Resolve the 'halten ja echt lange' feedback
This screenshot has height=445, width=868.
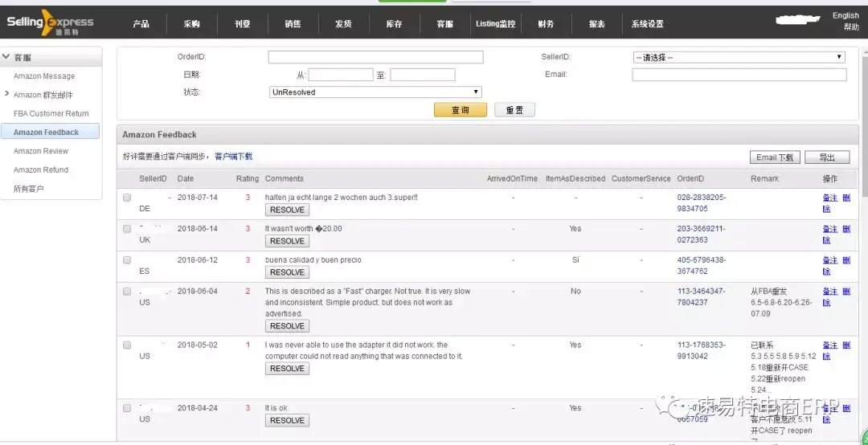[287, 210]
